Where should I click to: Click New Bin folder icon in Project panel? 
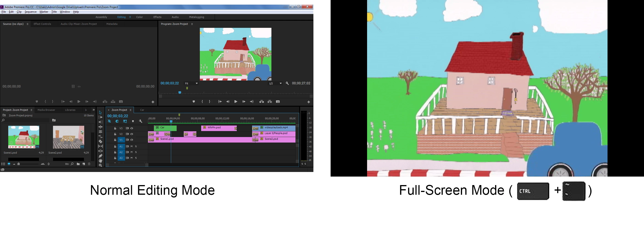[78, 164]
